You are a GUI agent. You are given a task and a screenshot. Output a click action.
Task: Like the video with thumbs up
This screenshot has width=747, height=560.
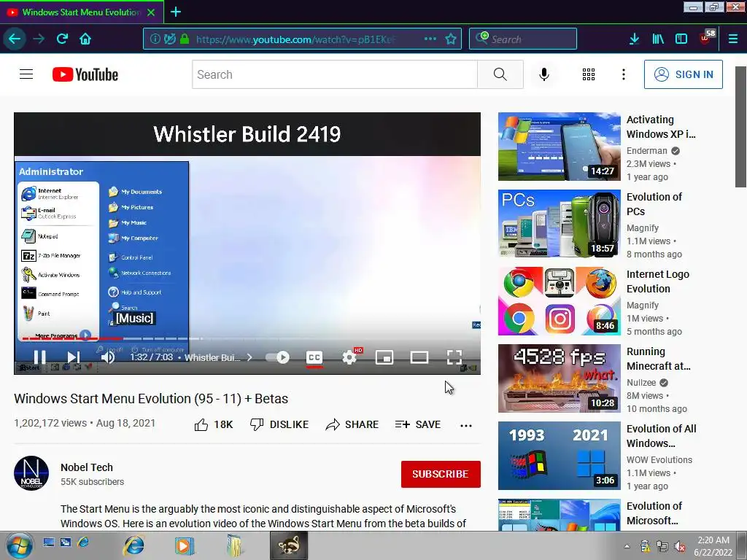214,424
